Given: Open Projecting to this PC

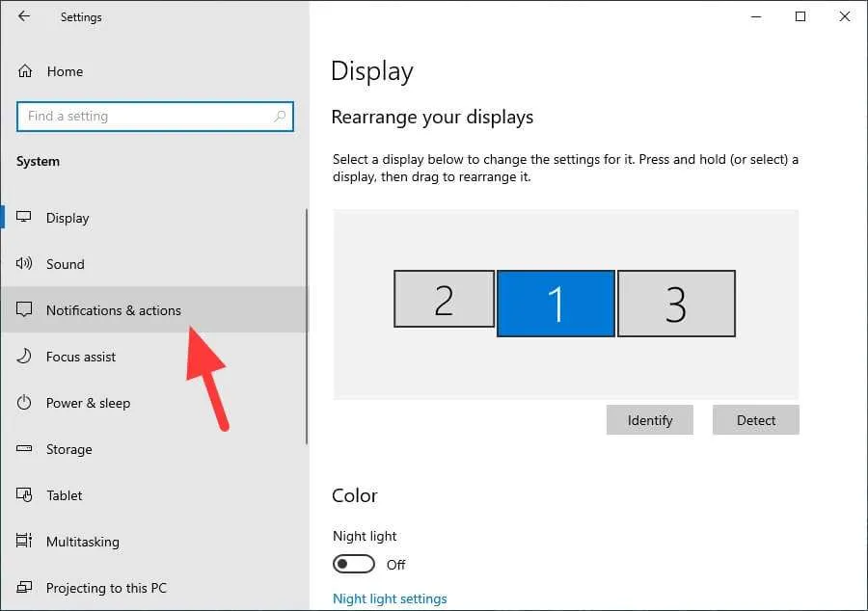Looking at the screenshot, I should 154,588.
